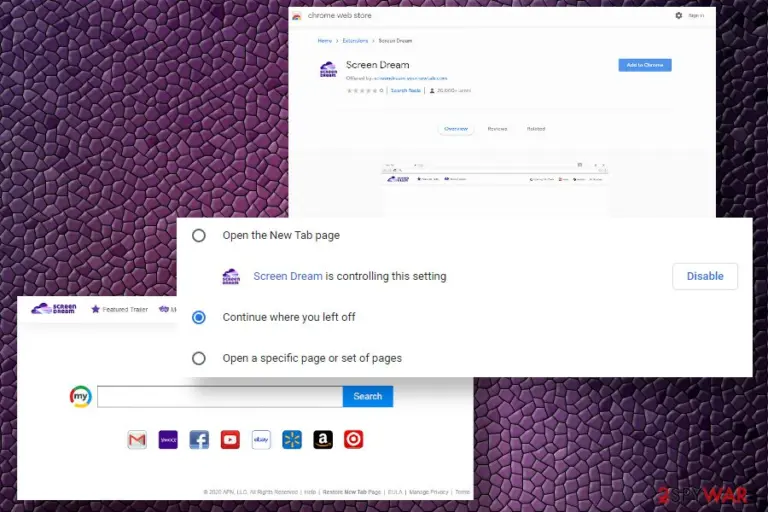Open the Yahoo shortcut icon

pos(168,439)
